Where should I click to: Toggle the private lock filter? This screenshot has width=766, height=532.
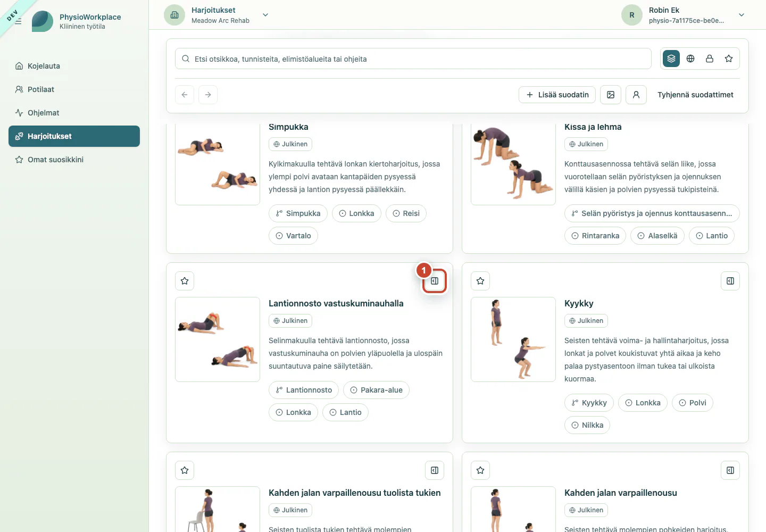pos(710,59)
